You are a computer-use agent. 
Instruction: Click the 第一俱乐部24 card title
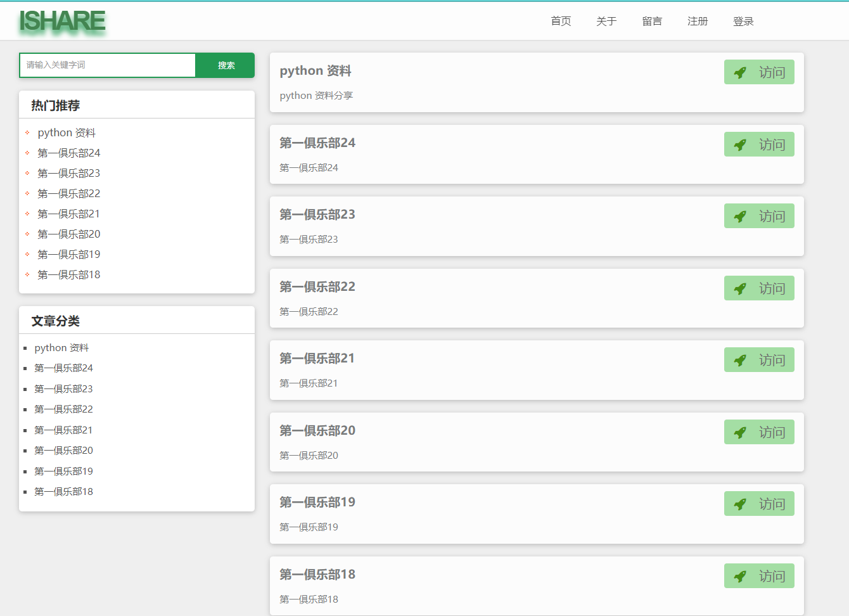coord(317,143)
